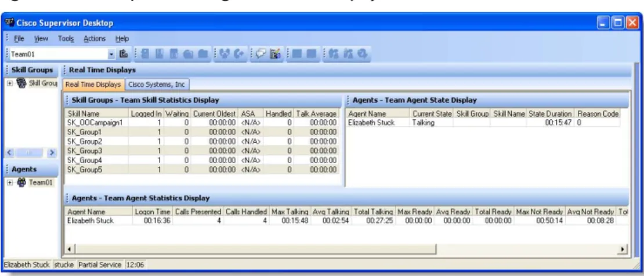The image size is (644, 276).
Task: Click the Logon Time column header
Action: (x=153, y=212)
